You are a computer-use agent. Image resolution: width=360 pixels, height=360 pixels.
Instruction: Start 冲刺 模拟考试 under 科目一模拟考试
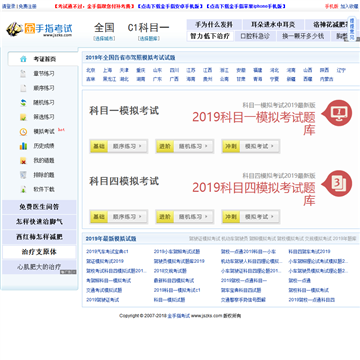251,146
